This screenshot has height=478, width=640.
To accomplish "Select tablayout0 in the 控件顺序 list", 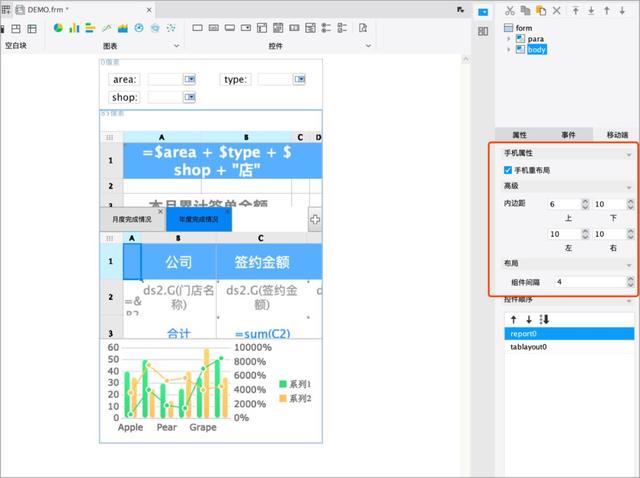I will [569, 347].
